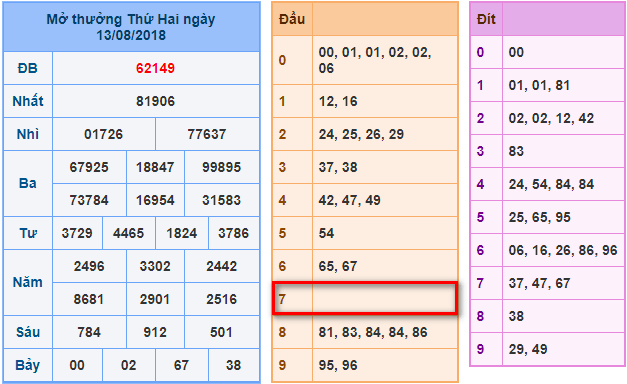This screenshot has height=384, width=627.
Task: Click Đít row 2 values 02, 02, 12, 42
Action: click(551, 118)
